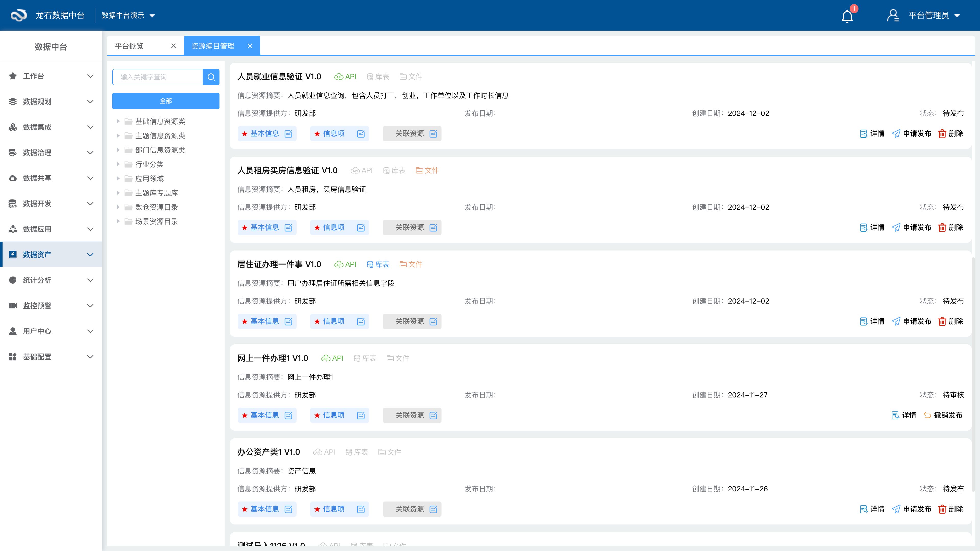Click the 监控预警 sidebar icon
The image size is (980, 551).
click(13, 305)
